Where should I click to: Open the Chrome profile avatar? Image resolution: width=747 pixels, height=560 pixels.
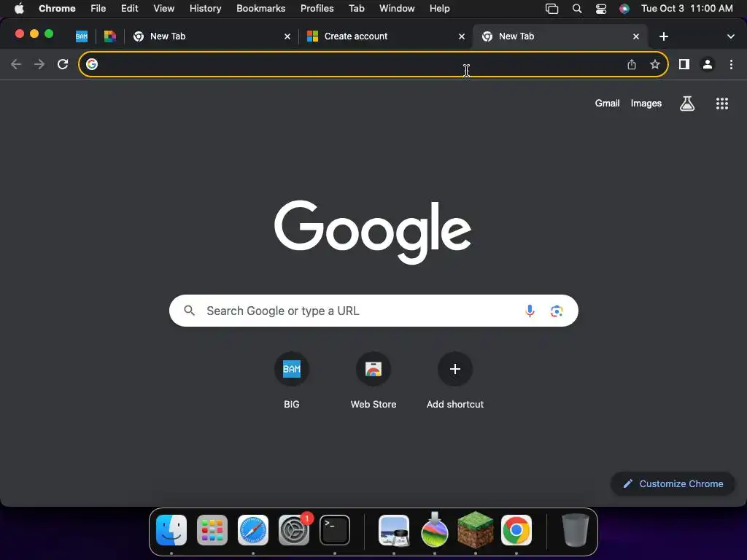[708, 64]
